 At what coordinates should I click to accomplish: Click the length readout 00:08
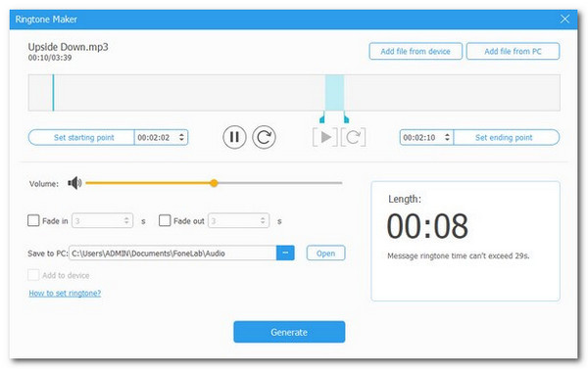pyautogui.click(x=427, y=226)
